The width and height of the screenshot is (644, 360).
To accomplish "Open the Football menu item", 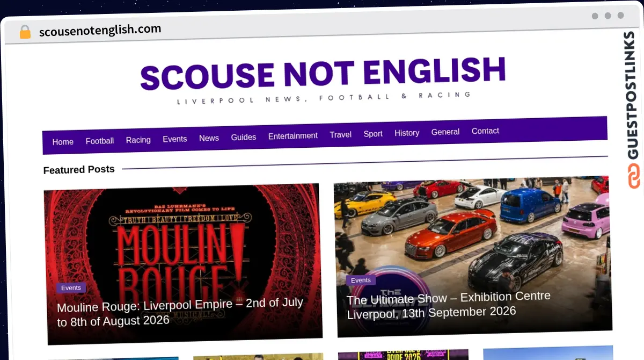I will coord(100,141).
